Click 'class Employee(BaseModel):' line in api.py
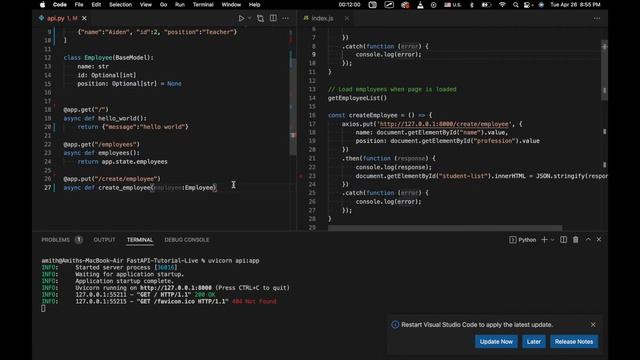The image size is (640, 360). [109, 58]
